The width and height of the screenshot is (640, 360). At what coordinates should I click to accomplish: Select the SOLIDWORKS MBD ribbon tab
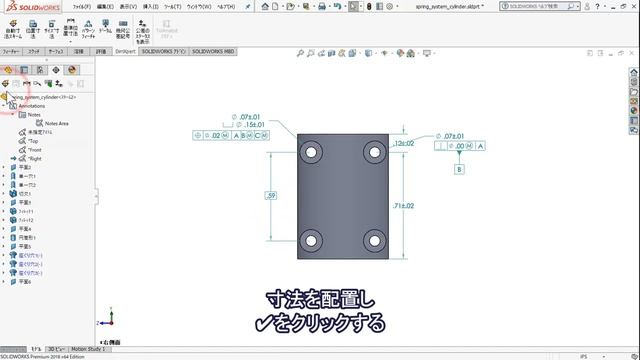(213, 51)
